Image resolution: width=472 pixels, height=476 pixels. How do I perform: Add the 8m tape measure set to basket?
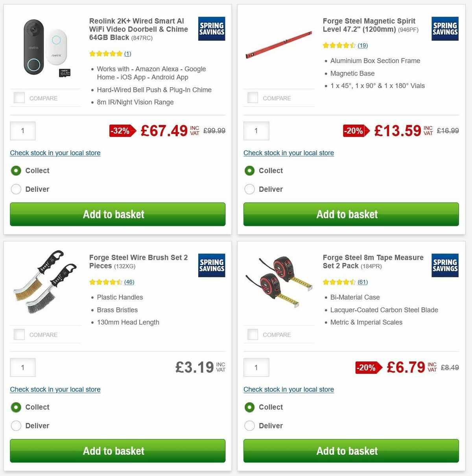click(x=347, y=451)
